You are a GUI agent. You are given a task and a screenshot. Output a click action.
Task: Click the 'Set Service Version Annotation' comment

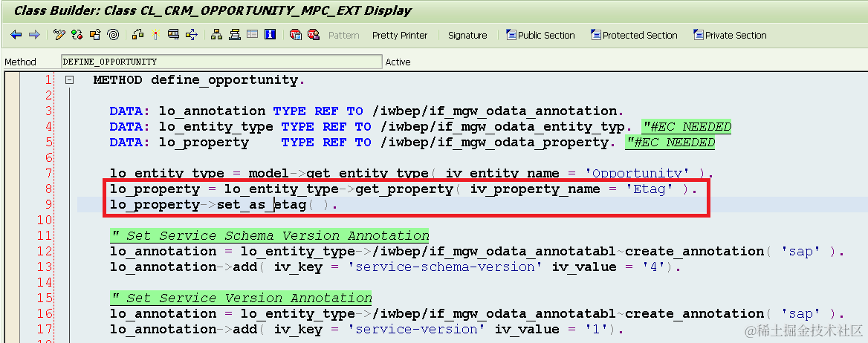[241, 298]
